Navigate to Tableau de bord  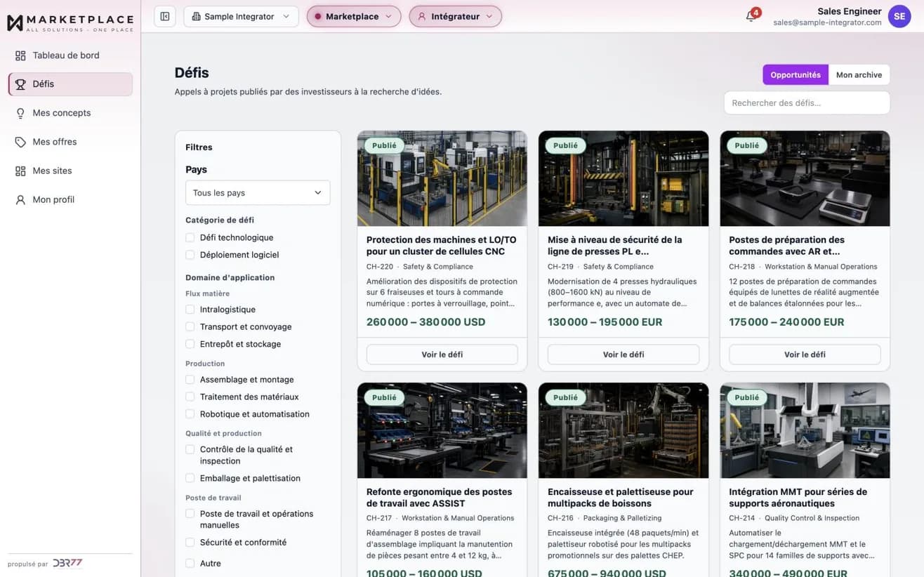coord(70,55)
